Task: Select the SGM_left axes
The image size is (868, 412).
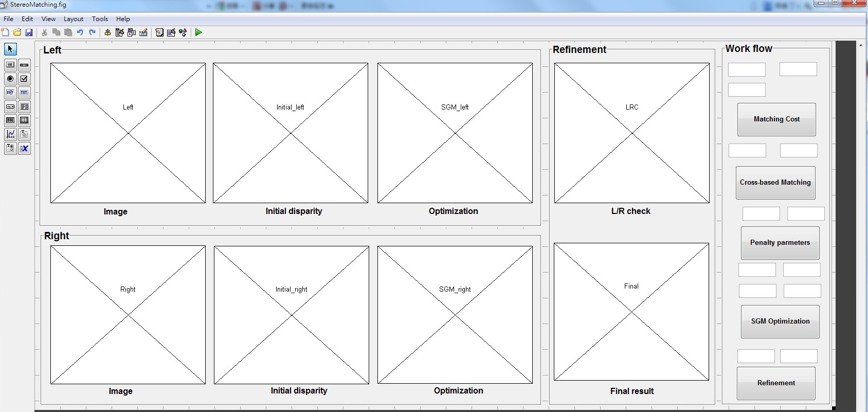Action: [455, 133]
